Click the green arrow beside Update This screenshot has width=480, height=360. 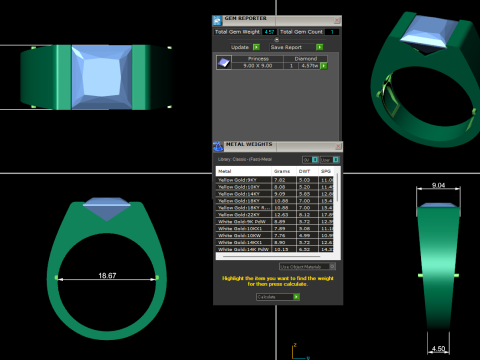tap(256, 47)
